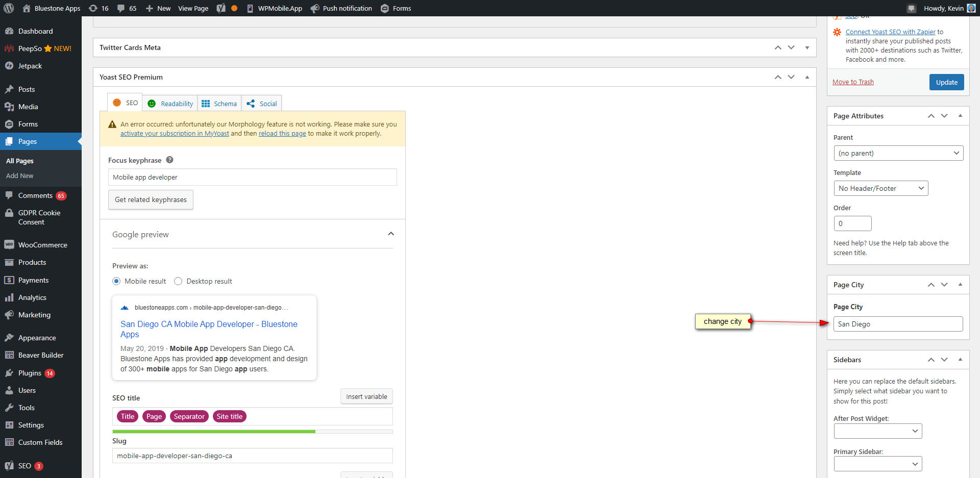Open the Appearance paintbrush icon
Image resolution: width=980 pixels, height=478 pixels.
pos(9,338)
